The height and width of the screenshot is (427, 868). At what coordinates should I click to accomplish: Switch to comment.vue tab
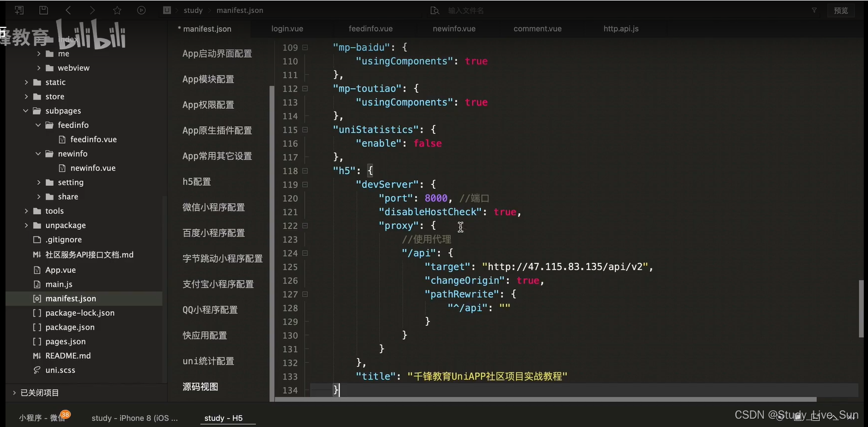click(x=537, y=29)
